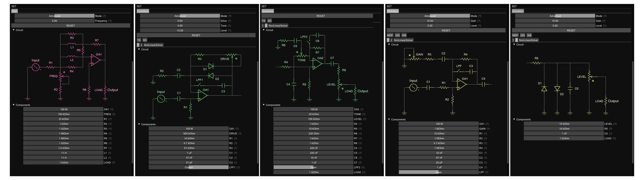Image resolution: width=644 pixels, height=180 pixels.
Task: Collapse the Circuit section of Overdrive panel
Action: tap(139, 49)
